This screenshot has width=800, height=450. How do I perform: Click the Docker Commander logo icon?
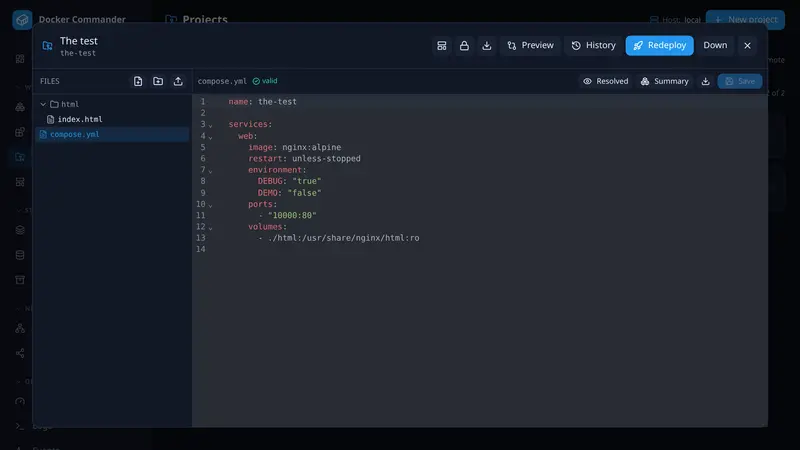(x=22, y=20)
